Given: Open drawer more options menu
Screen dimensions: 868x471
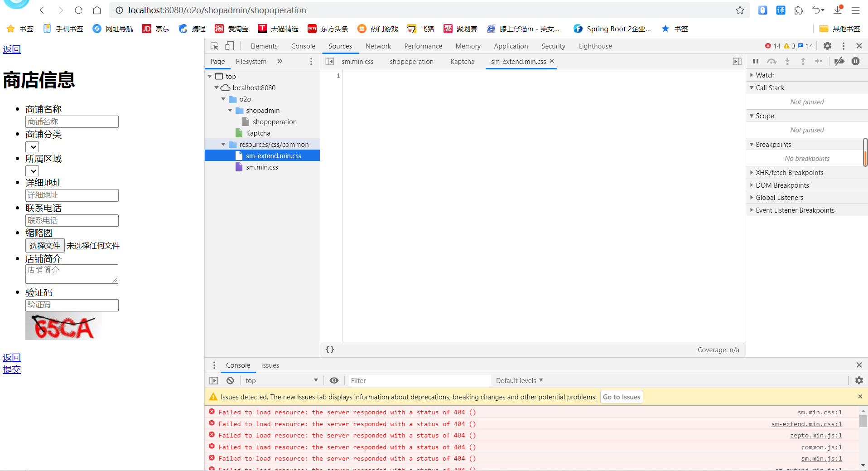Looking at the screenshot, I should tap(214, 365).
